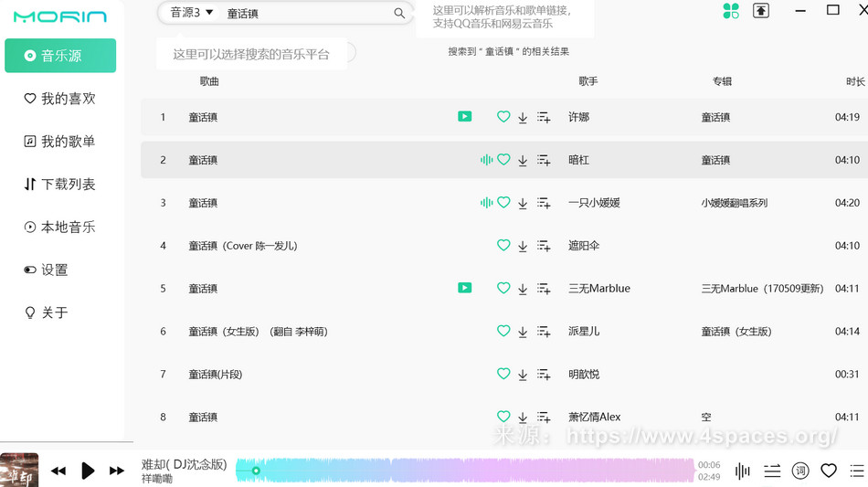Click the search field containing 童话镇
This screenshot has height=487, width=868.
pos(302,14)
